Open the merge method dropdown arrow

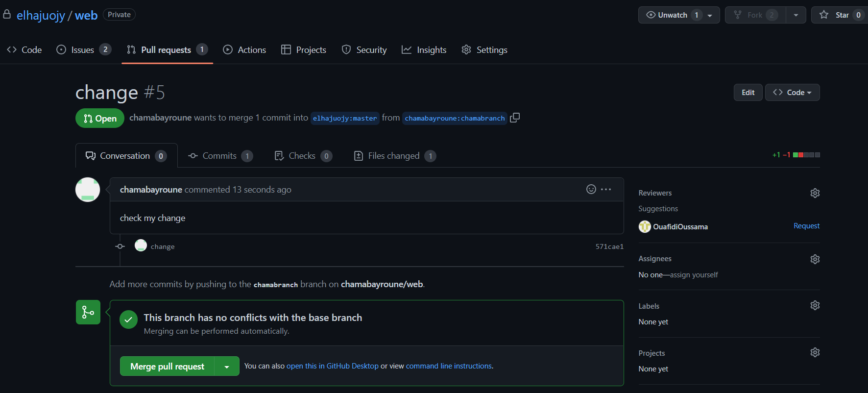[227, 367]
